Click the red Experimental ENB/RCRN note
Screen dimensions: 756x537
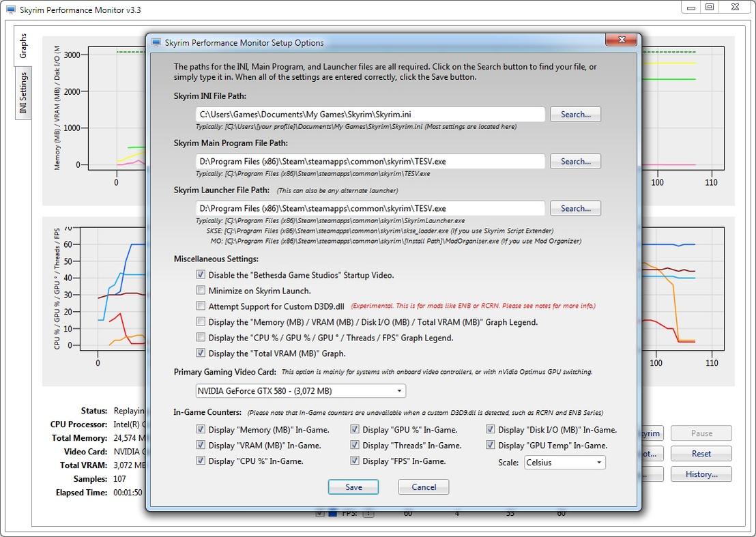coord(473,306)
